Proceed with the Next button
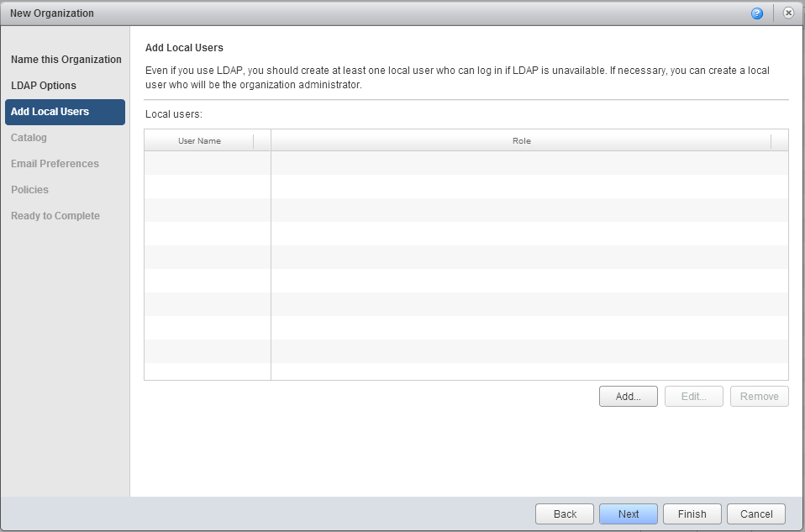805x532 pixels. pyautogui.click(x=629, y=514)
